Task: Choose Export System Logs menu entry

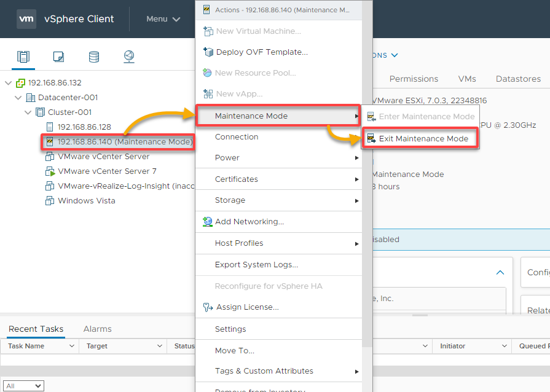Action: 278,265
